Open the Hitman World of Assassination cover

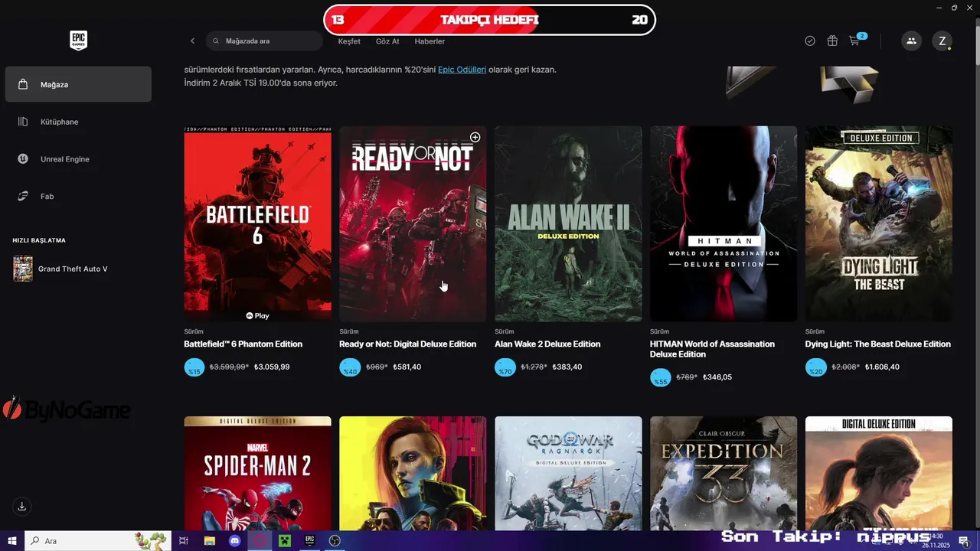(724, 223)
